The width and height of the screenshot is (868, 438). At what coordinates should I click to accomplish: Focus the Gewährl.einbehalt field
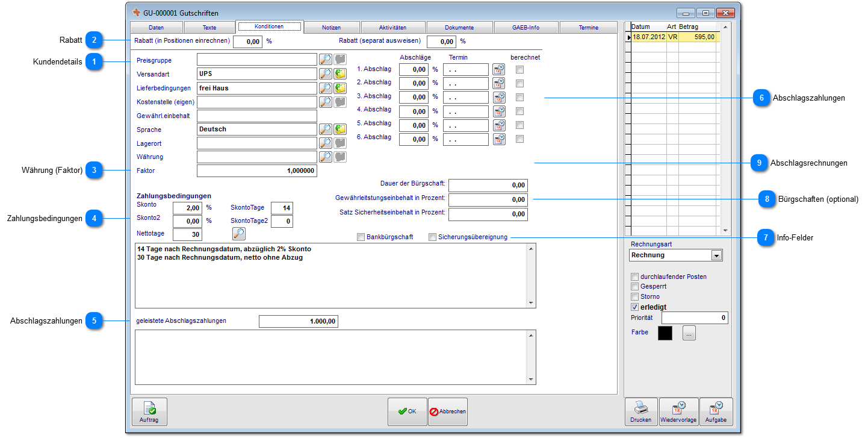[257, 116]
